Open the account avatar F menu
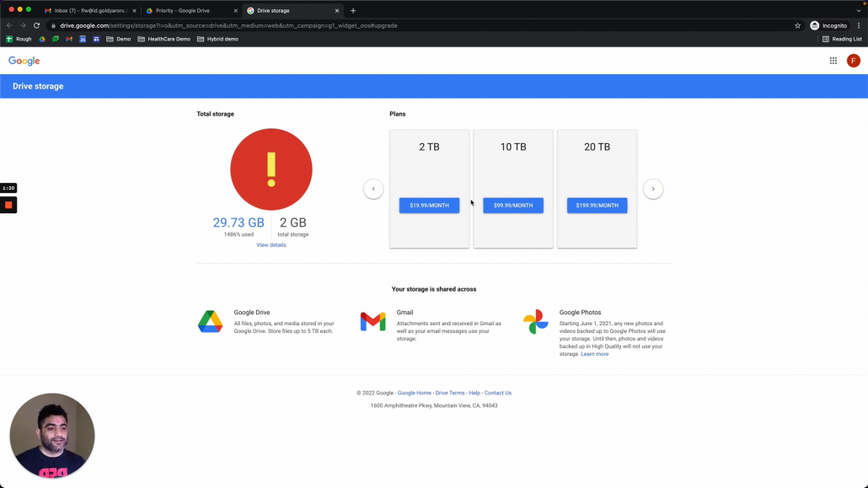 (x=853, y=61)
